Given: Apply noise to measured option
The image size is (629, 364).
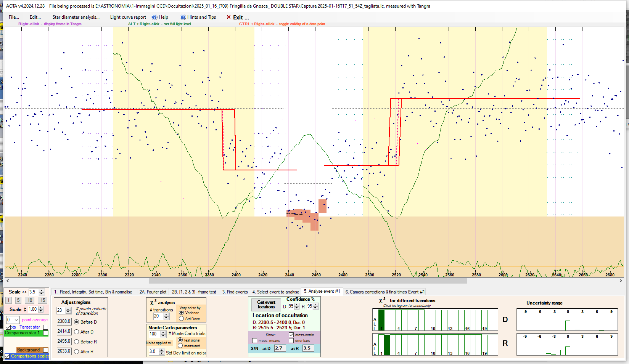Looking at the screenshot, I should (180, 346).
